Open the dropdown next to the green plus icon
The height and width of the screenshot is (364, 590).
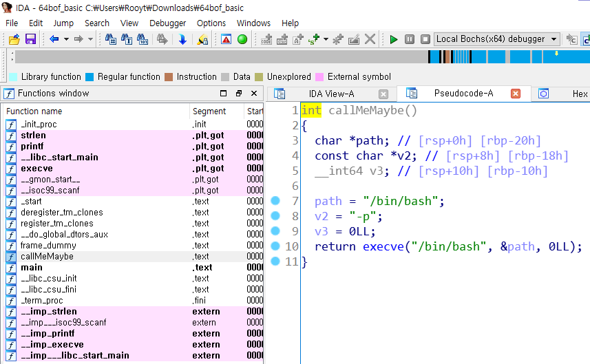pos(326,39)
